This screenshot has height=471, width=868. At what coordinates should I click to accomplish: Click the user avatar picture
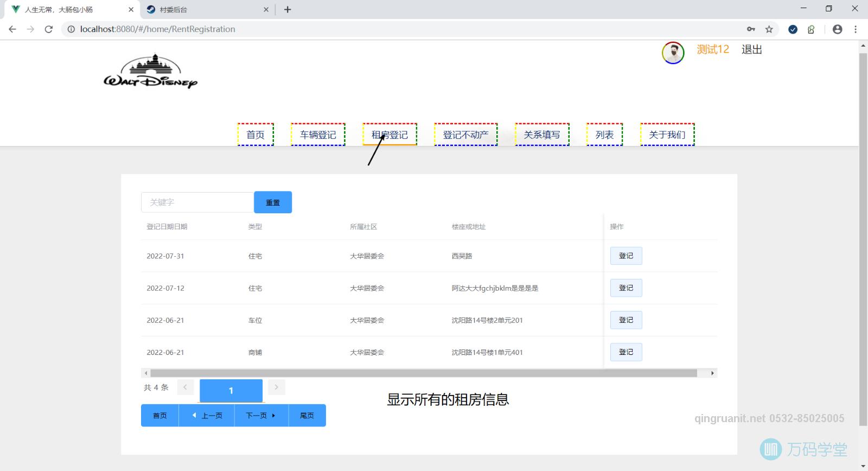coord(673,53)
